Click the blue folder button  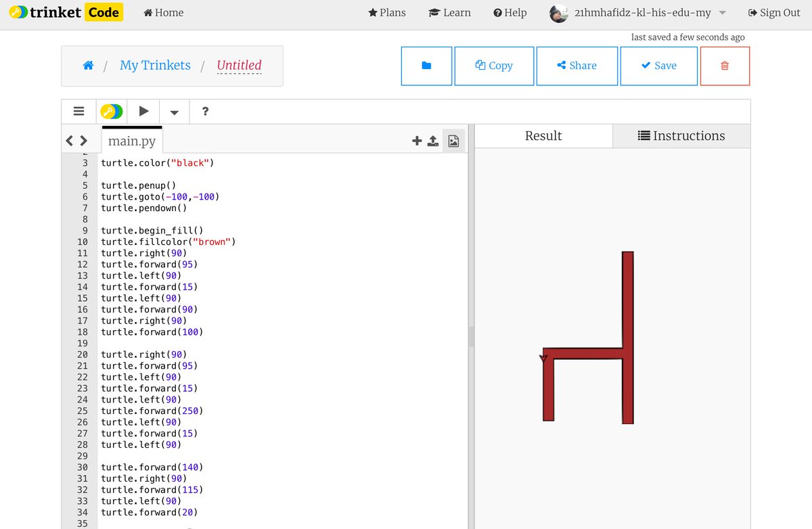click(x=426, y=66)
